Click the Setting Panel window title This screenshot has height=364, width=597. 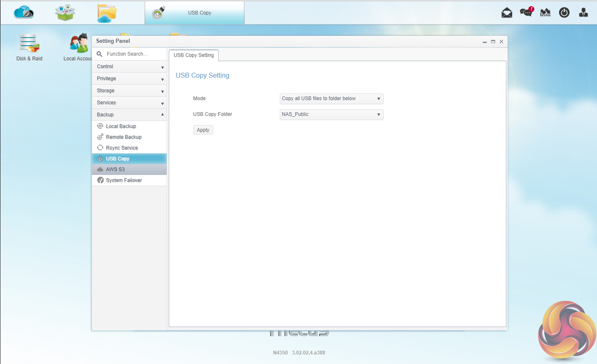[x=113, y=41]
